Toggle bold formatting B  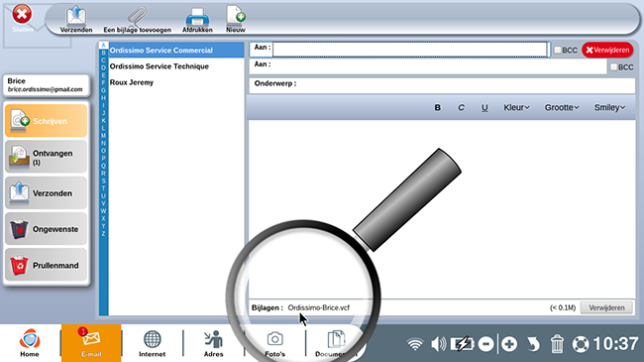[x=437, y=107]
